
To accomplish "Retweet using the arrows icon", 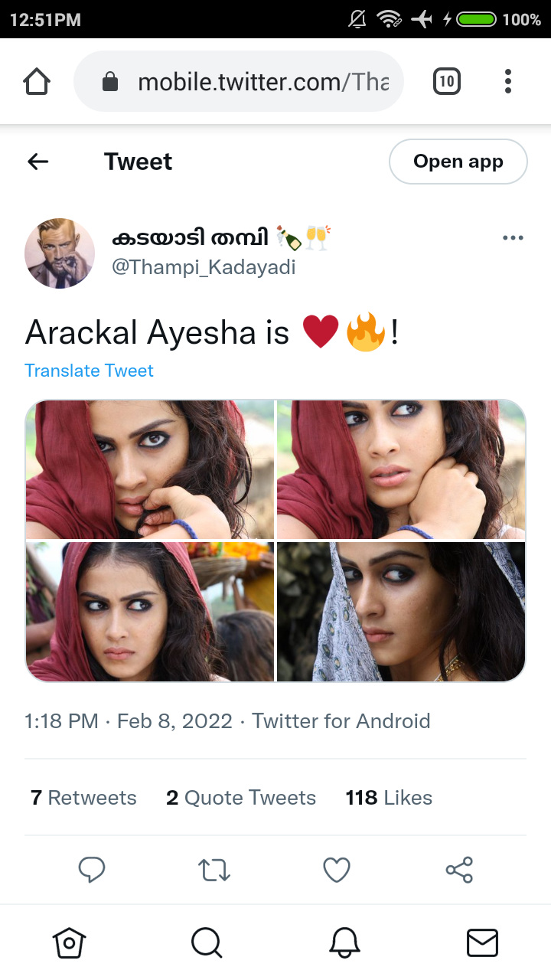I will tap(214, 870).
